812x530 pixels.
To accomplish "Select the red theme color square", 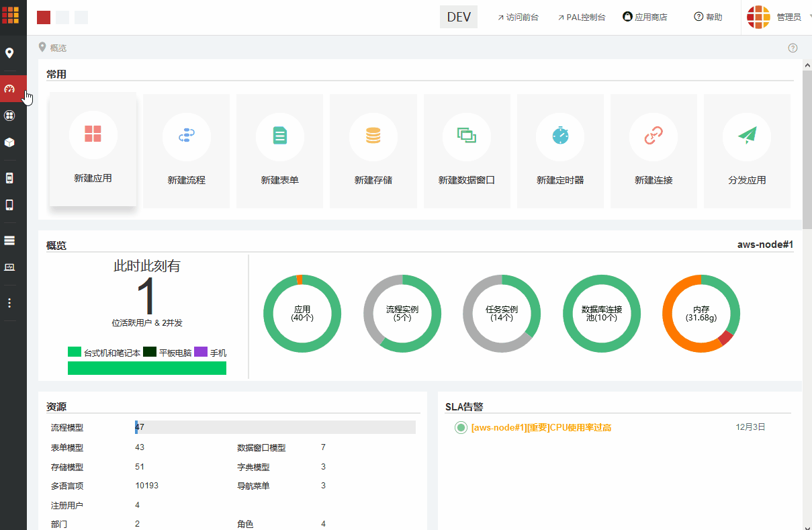I will point(44,17).
